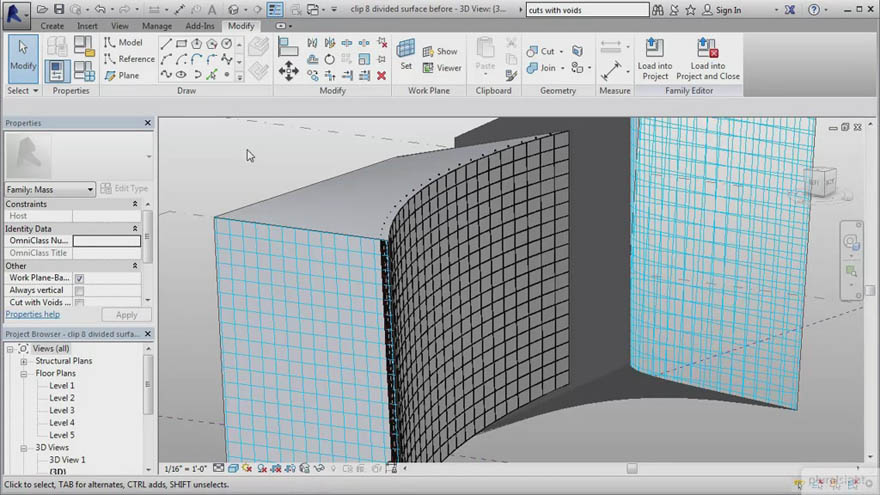
Task: Collapse the Identity Data section
Action: (135, 228)
